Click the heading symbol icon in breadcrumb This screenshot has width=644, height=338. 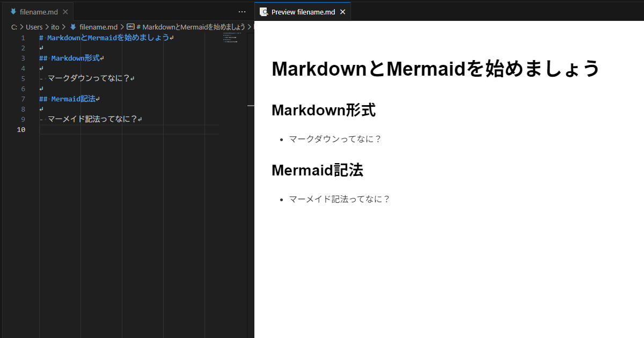[x=130, y=27]
